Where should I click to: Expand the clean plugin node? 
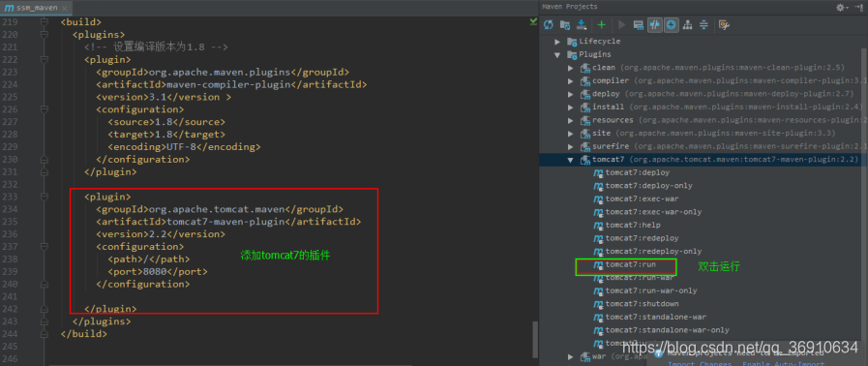[571, 68]
